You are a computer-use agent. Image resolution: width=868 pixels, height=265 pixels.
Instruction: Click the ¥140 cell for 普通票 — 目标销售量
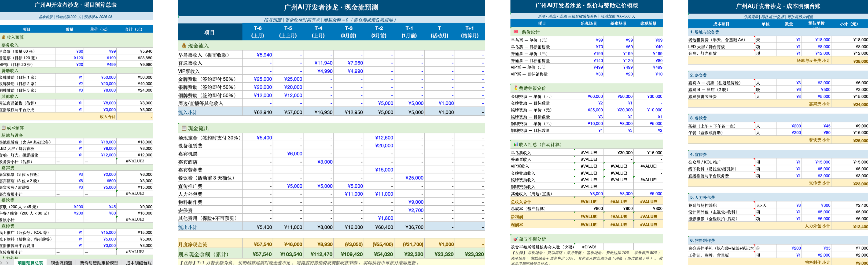pyautogui.click(x=598, y=61)
